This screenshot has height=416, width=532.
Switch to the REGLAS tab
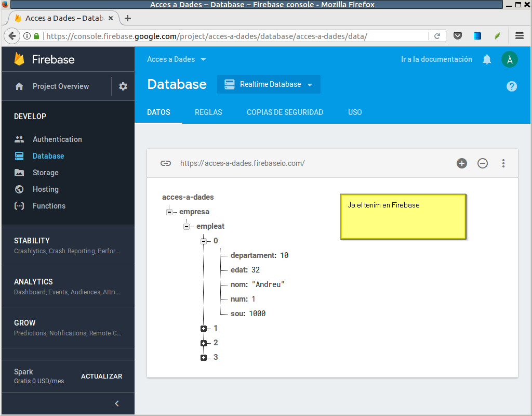208,112
